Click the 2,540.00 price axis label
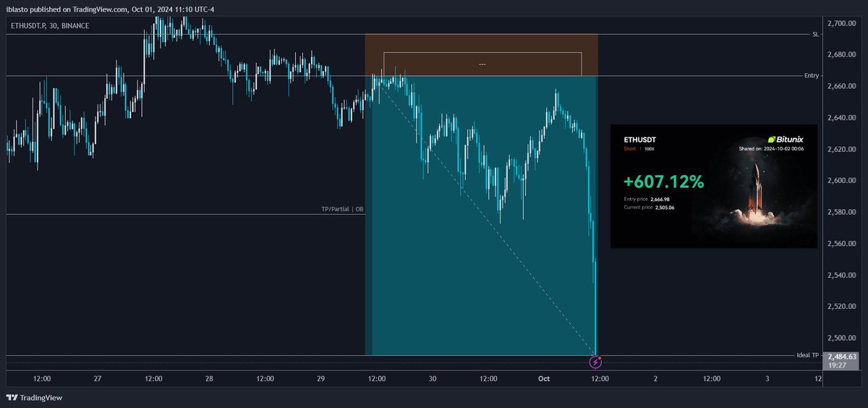 pyautogui.click(x=843, y=275)
